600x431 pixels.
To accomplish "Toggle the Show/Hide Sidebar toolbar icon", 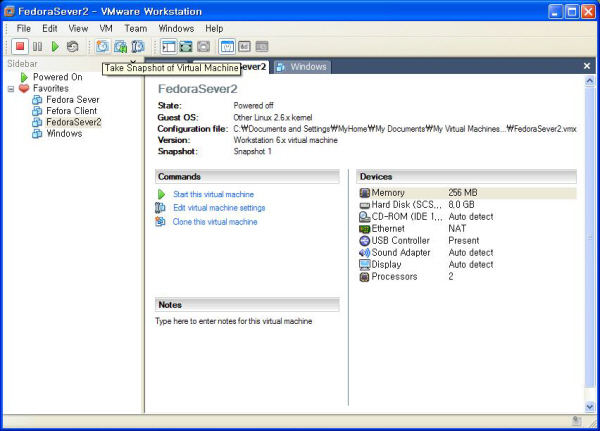I will 168,47.
